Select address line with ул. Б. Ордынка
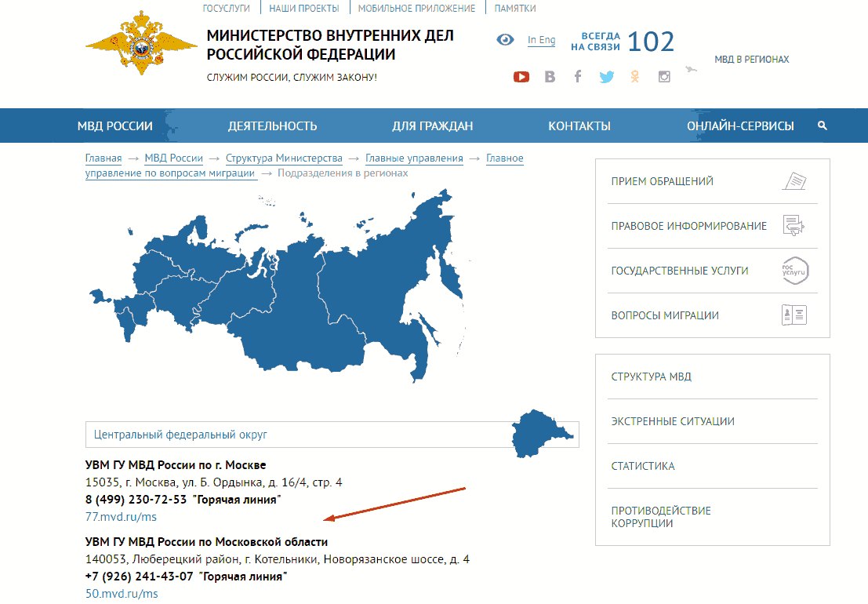868x604 pixels. (214, 482)
